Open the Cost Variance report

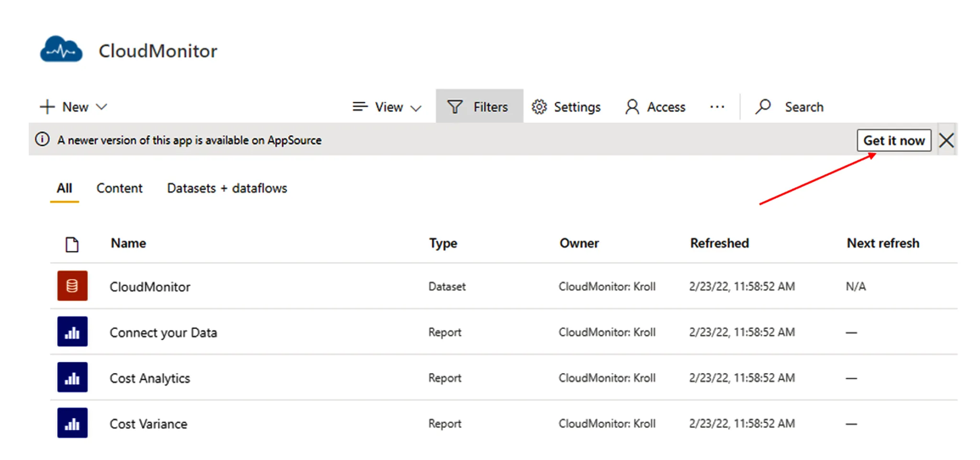pyautogui.click(x=148, y=424)
